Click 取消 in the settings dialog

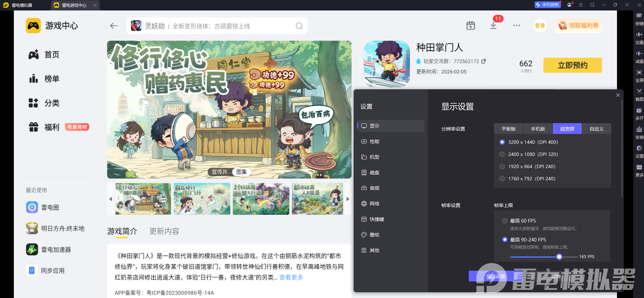pyautogui.click(x=556, y=276)
